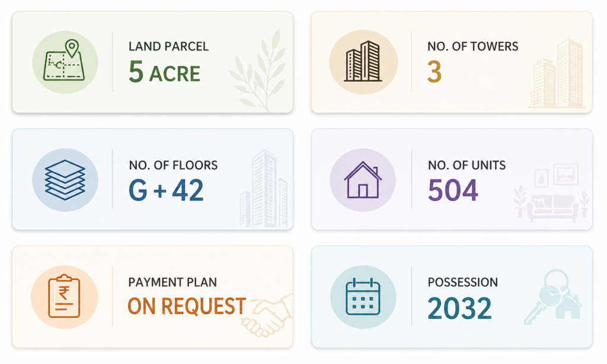Click the faded key and house illustration
This screenshot has height=364, width=607.
click(x=552, y=297)
